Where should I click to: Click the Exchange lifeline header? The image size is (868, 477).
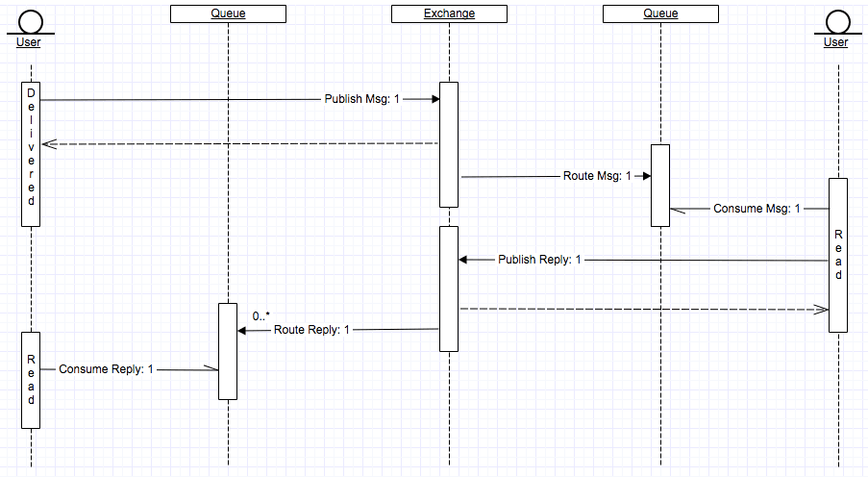(x=449, y=13)
